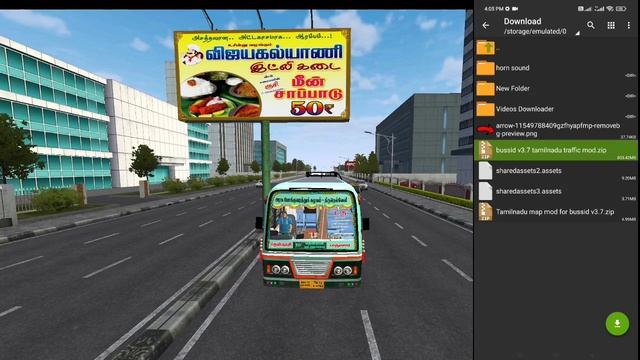Select 'Tamilnadu map mod for bussid v3.7.zip'
The width and height of the screenshot is (640, 360).
coord(555,212)
